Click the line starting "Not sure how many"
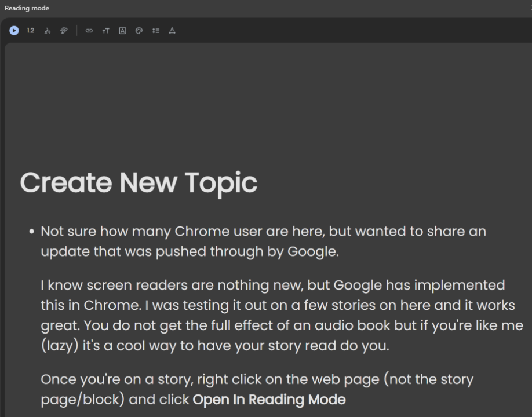The image size is (532, 417). [x=263, y=231]
